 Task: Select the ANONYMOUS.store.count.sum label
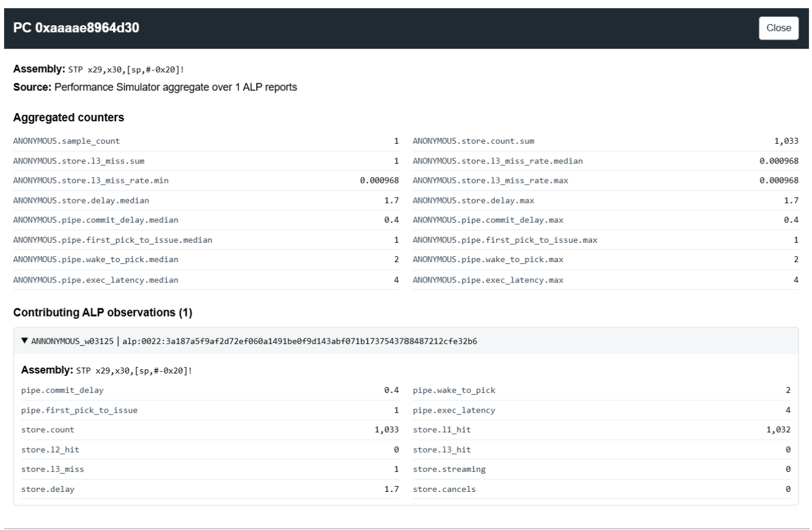(473, 141)
